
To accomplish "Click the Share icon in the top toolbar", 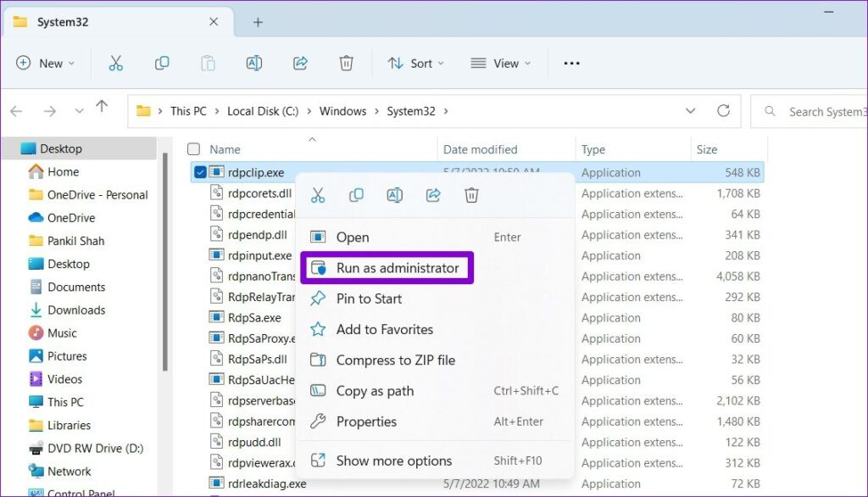I will (x=300, y=63).
